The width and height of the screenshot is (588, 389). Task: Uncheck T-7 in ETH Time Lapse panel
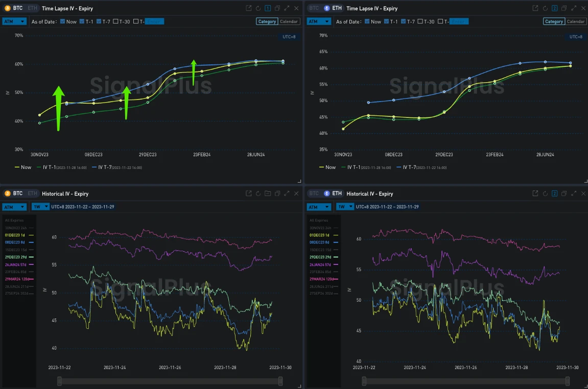click(x=404, y=21)
